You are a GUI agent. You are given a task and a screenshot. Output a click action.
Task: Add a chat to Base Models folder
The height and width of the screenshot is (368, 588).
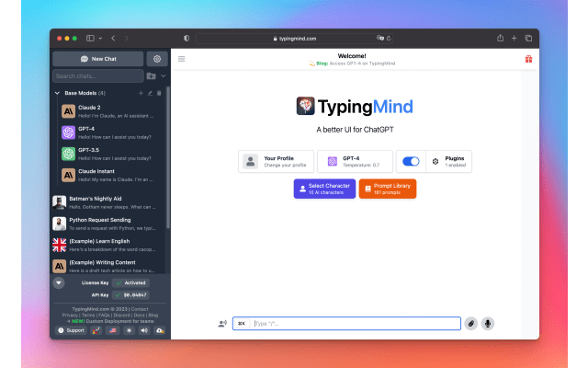click(x=141, y=93)
